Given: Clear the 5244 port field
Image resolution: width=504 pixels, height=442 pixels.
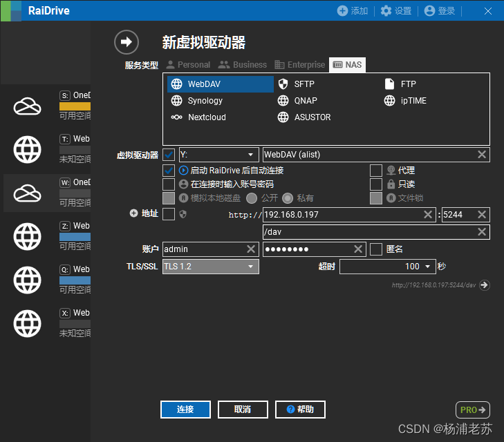Looking at the screenshot, I should tap(481, 214).
